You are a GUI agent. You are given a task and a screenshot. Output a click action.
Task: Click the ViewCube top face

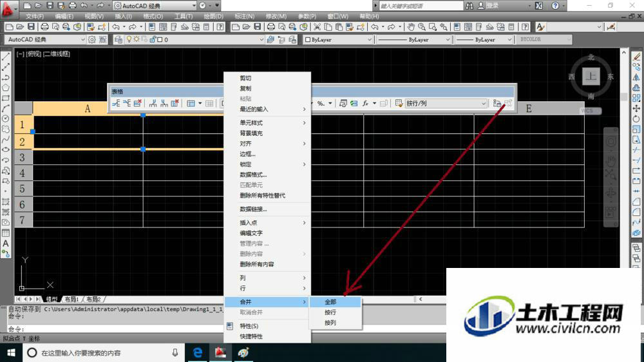click(x=591, y=77)
